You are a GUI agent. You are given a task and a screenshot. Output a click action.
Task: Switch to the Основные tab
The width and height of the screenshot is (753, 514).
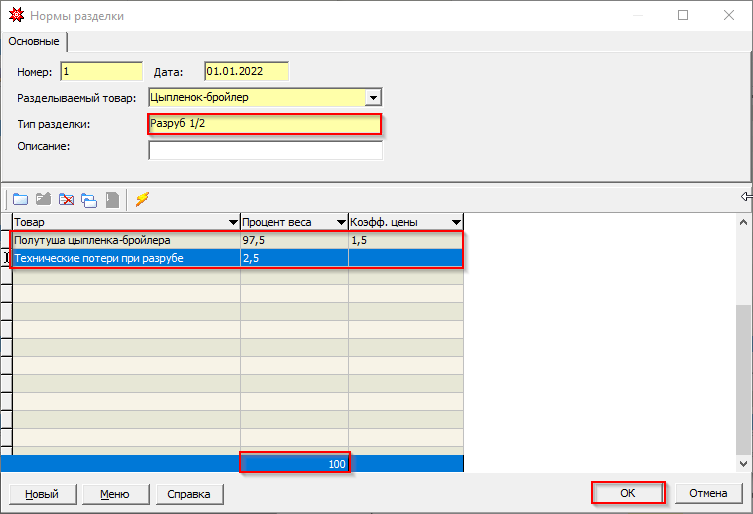pyautogui.click(x=34, y=41)
